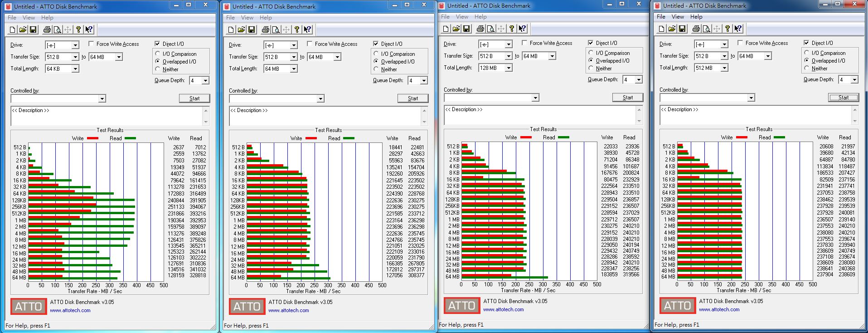Click Save disk icon in 64 KB total length window
Screen dimensions: 868x333
[33, 30]
